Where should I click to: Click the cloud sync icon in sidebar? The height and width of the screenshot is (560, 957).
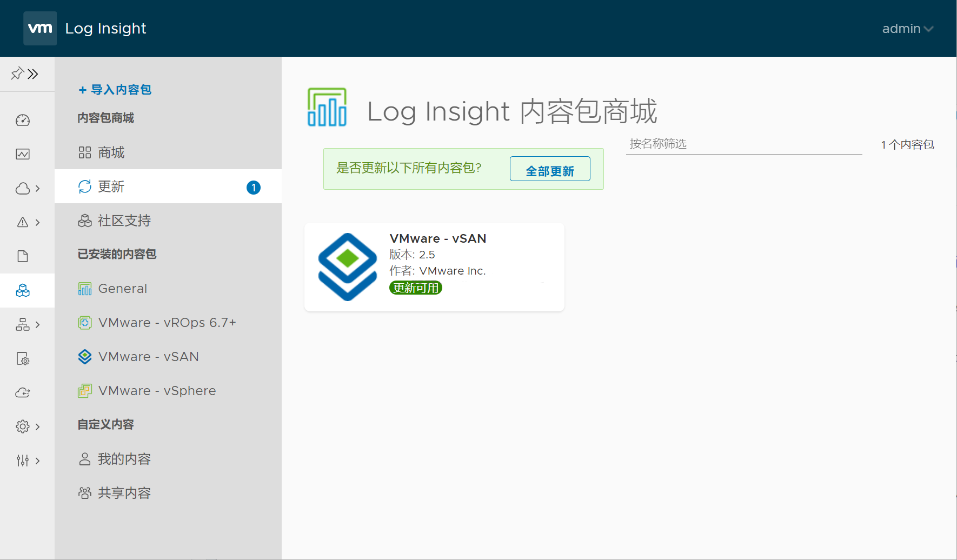coord(23,393)
